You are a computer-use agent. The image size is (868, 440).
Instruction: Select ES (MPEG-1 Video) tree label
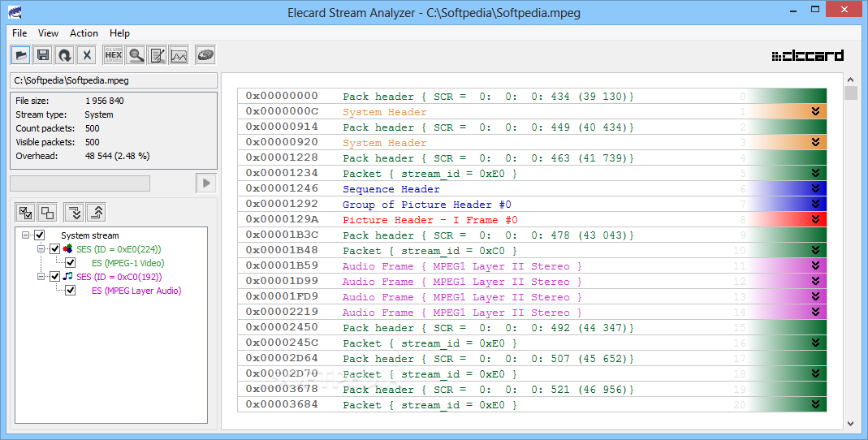pyautogui.click(x=127, y=263)
